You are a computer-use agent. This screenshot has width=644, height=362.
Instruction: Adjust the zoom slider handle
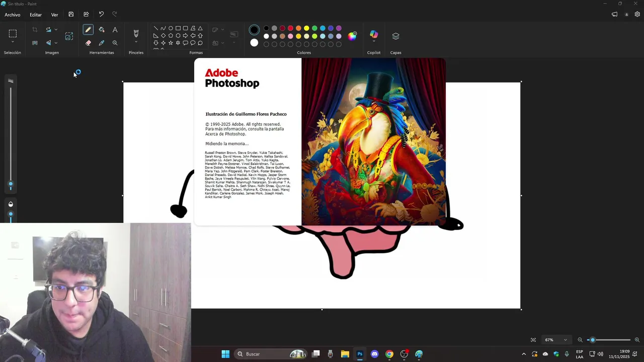(593, 340)
